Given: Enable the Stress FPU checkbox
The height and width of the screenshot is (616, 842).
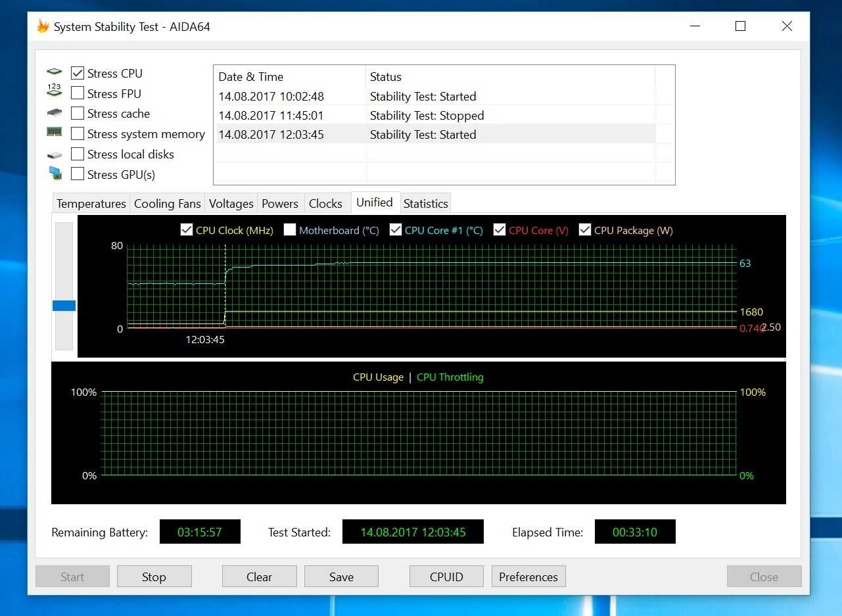Looking at the screenshot, I should click(78, 93).
